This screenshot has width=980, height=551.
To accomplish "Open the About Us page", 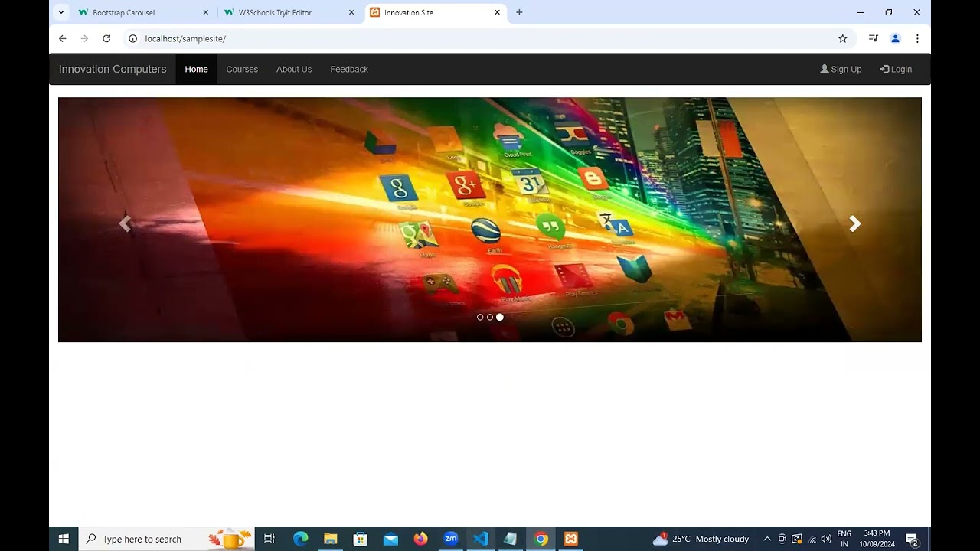I will (x=294, y=69).
